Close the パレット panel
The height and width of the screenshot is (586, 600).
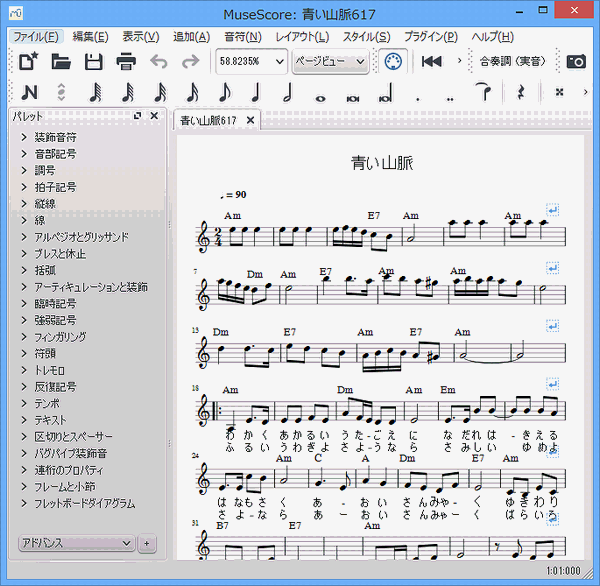[154, 115]
